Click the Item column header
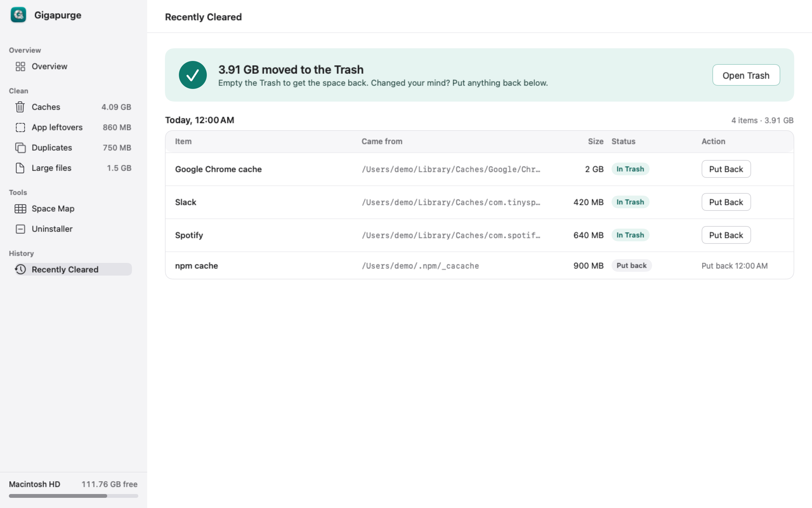812x508 pixels. click(183, 142)
